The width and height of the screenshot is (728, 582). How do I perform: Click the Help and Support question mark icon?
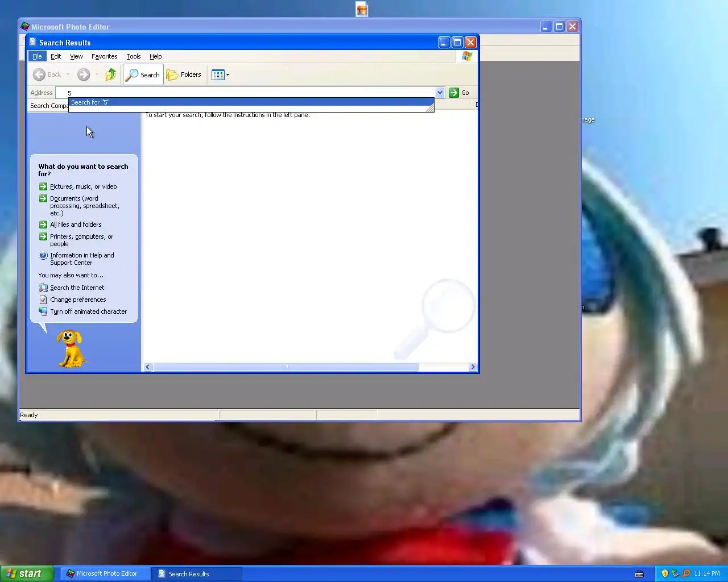click(43, 255)
